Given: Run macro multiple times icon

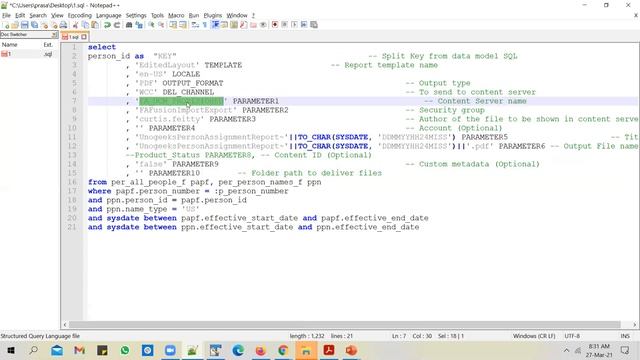Looking at the screenshot, I should (x=304, y=25).
